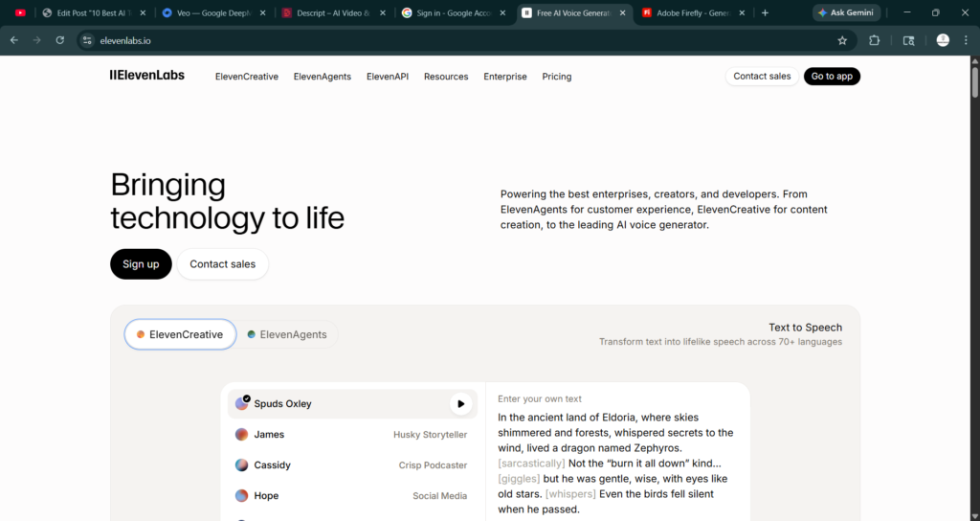
Task: Open the ElevenAPI navigation menu
Action: [387, 77]
